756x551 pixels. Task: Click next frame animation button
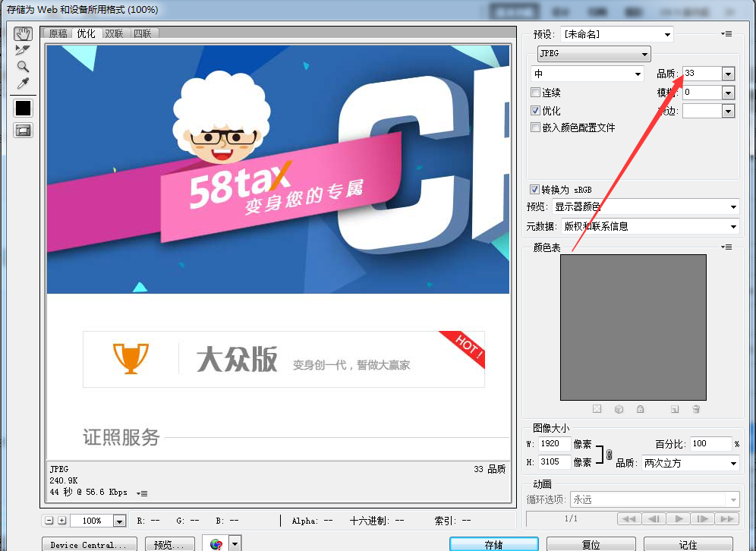point(702,518)
